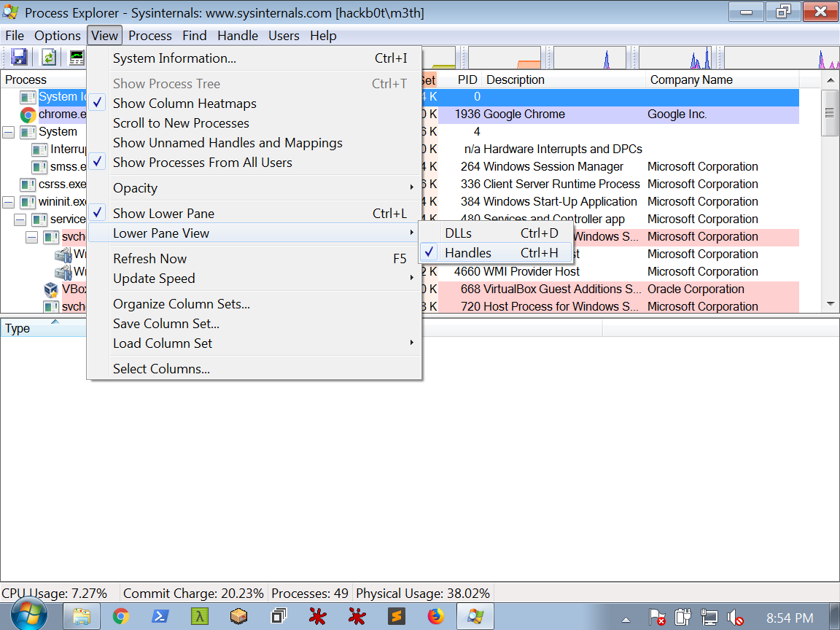This screenshot has width=840, height=630.
Task: Collapse the svchost tree node under services
Action: tap(32, 237)
